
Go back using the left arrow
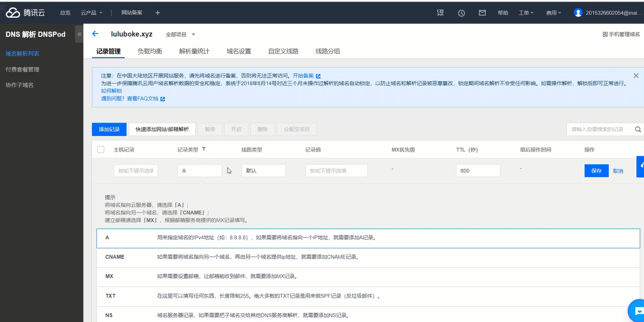[95, 34]
